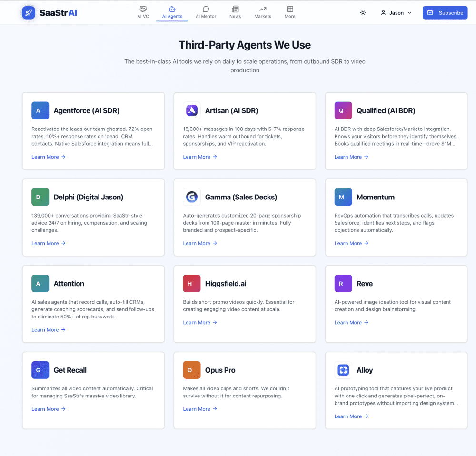Click the Subscribe button
The height and width of the screenshot is (456, 476).
pos(445,13)
